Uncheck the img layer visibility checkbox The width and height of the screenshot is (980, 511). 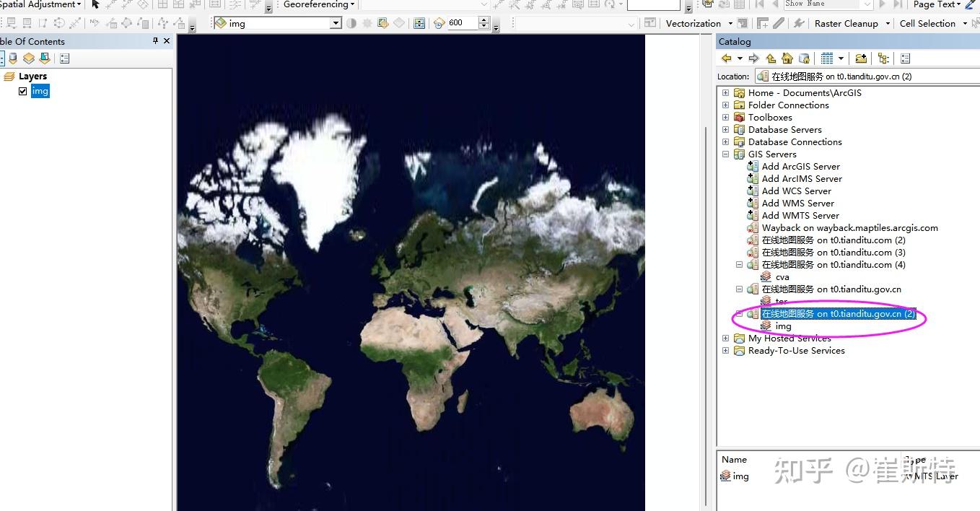(22, 91)
